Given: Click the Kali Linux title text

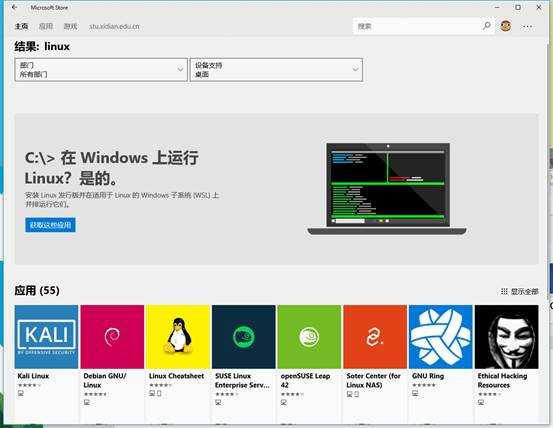Looking at the screenshot, I should [33, 376].
